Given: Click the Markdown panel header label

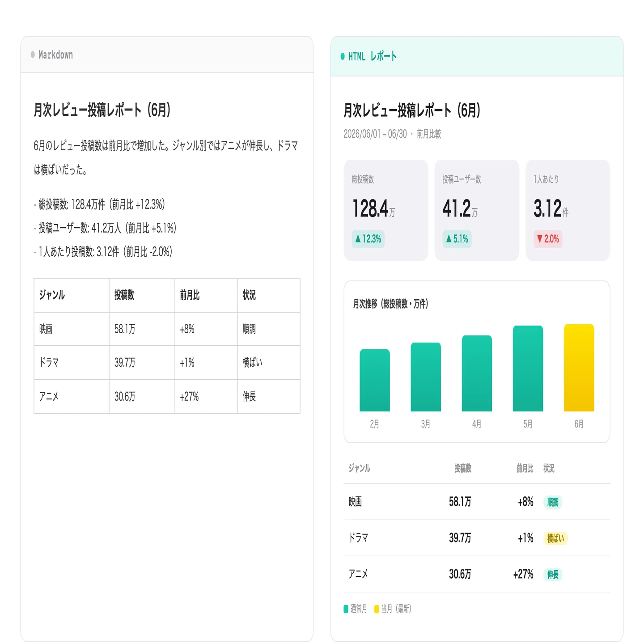Looking at the screenshot, I should tap(55, 55).
